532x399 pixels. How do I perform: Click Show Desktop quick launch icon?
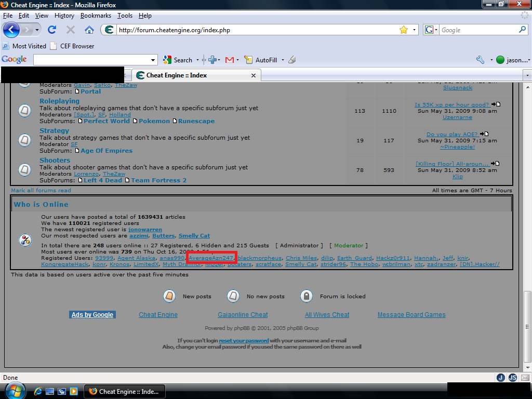(50, 392)
